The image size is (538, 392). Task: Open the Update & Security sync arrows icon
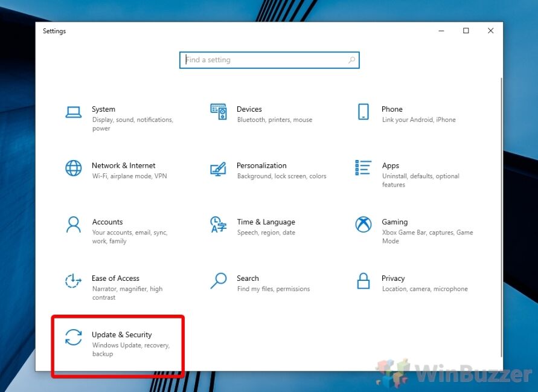point(74,337)
